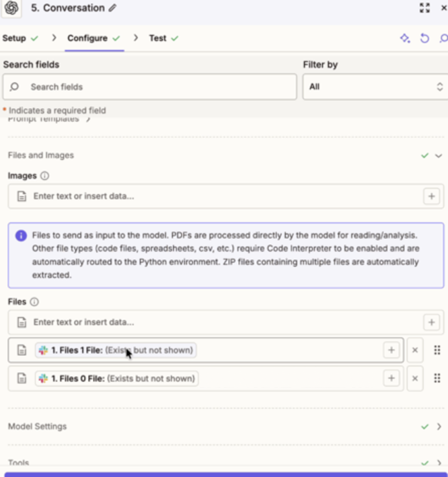The image size is (448, 477).
Task: Expand the Model Settings section
Action: click(x=438, y=427)
